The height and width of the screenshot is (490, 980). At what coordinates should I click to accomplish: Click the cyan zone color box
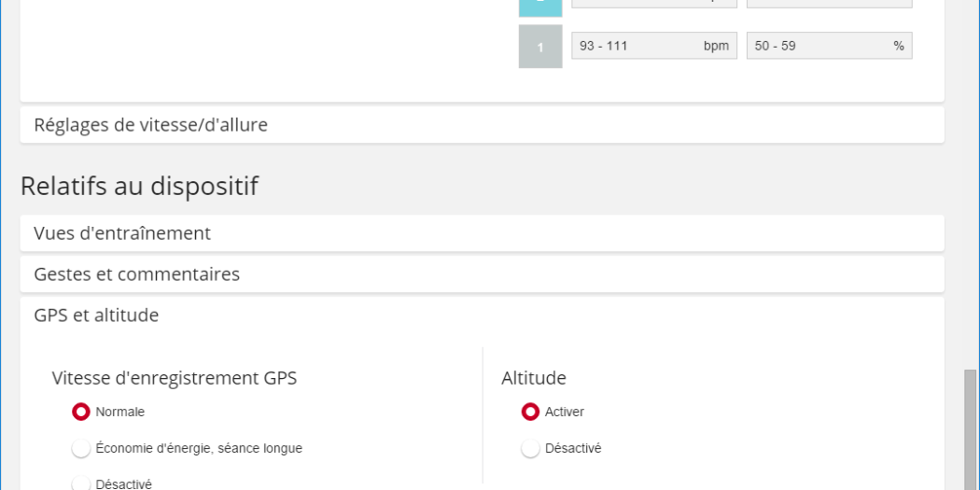(540, 7)
